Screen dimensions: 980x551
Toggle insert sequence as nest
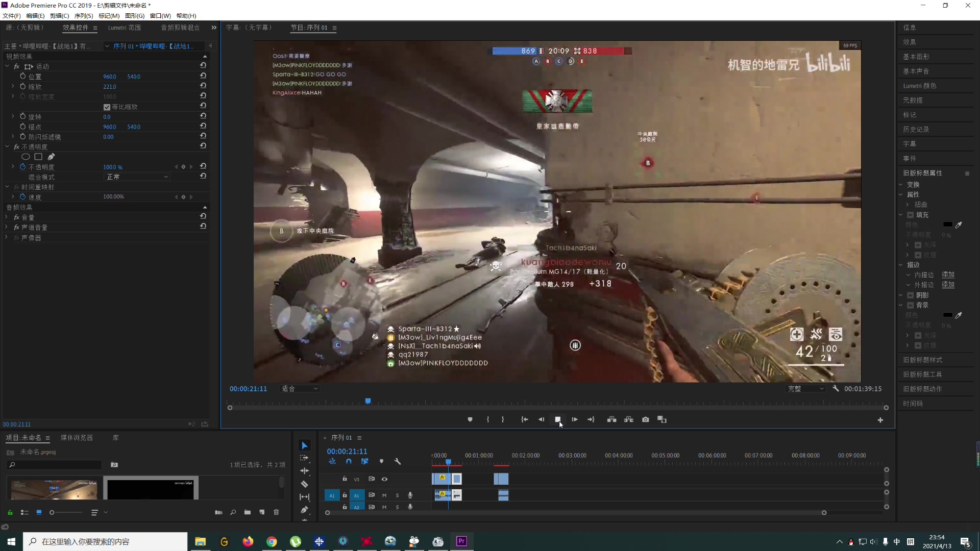click(332, 461)
